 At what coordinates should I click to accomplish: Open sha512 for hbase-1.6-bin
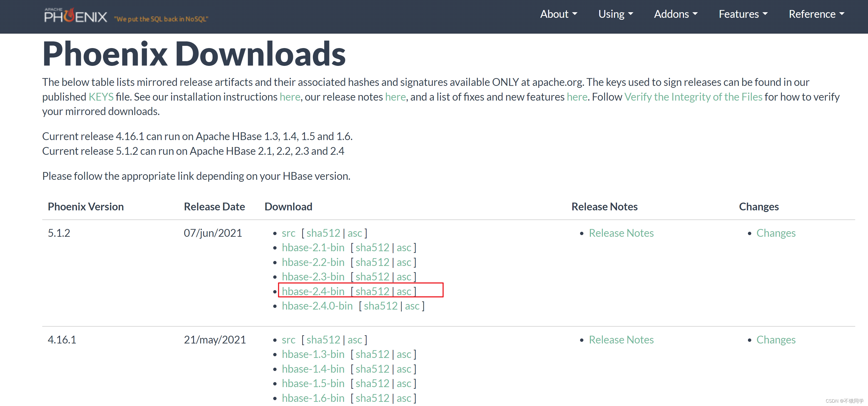(372, 398)
